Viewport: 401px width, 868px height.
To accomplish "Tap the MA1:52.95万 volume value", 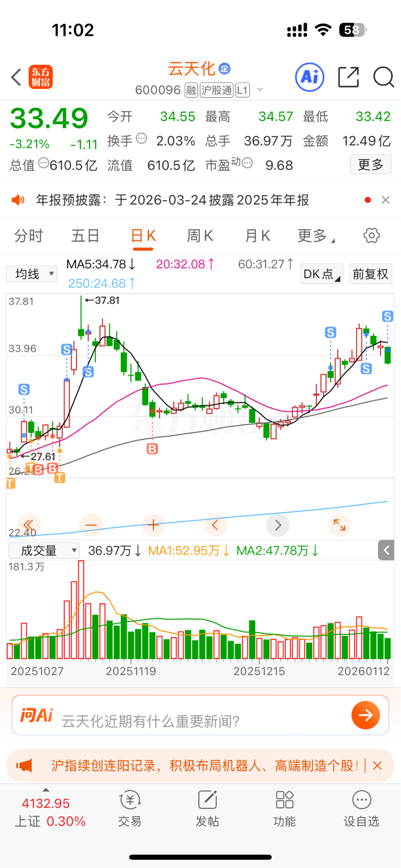I will click(x=189, y=551).
